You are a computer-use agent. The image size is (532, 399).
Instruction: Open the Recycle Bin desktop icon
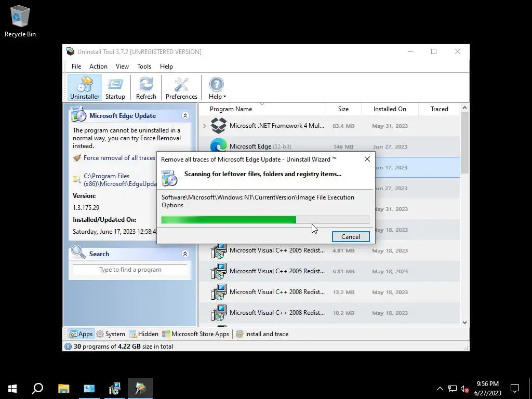click(20, 21)
